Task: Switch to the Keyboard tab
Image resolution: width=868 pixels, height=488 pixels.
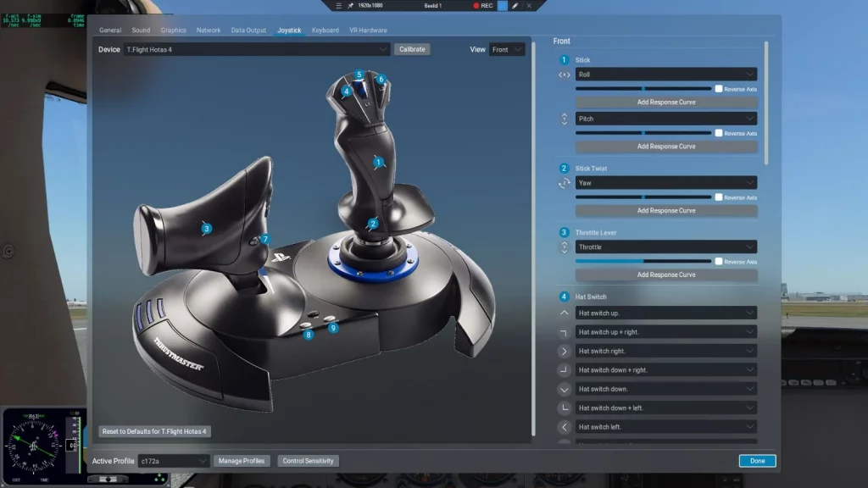Action: pos(325,30)
